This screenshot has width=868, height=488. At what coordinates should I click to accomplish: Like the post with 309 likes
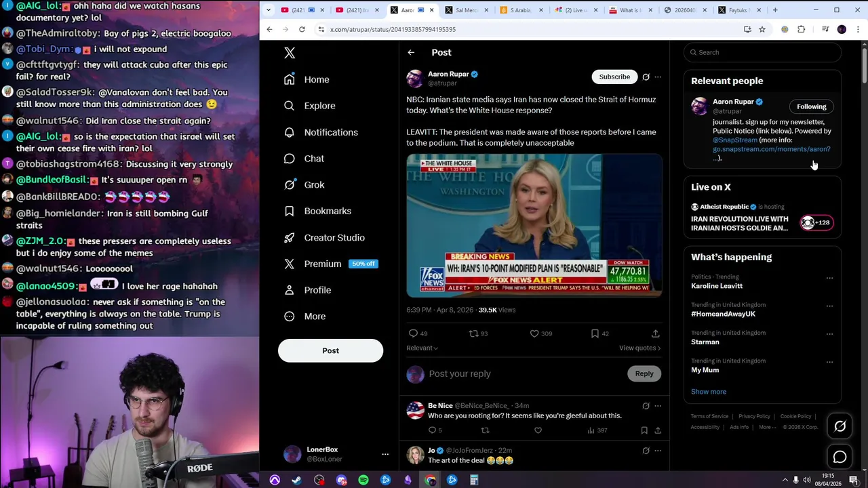click(534, 333)
